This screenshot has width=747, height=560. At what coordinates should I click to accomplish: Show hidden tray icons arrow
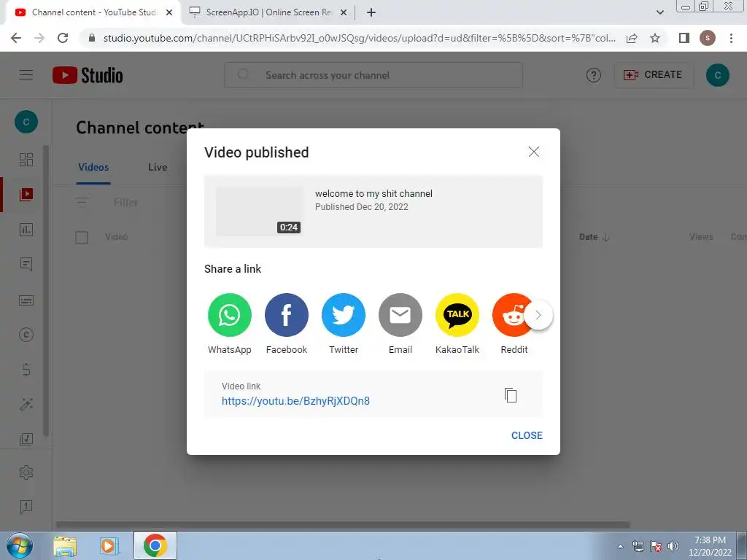click(x=620, y=546)
